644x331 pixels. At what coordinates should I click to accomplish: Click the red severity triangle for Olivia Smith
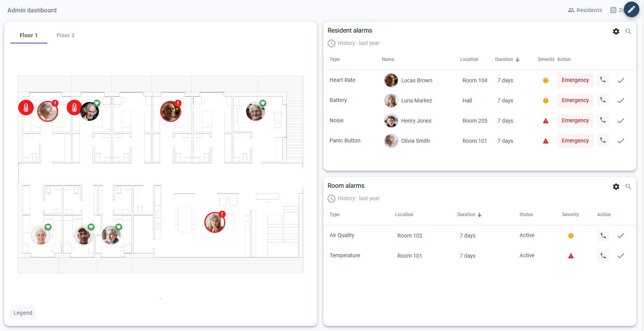[x=546, y=141]
